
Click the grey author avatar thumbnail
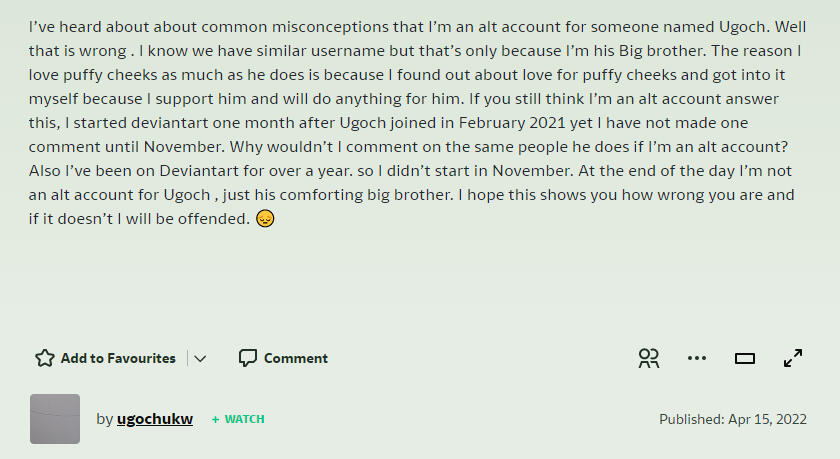pyautogui.click(x=55, y=419)
